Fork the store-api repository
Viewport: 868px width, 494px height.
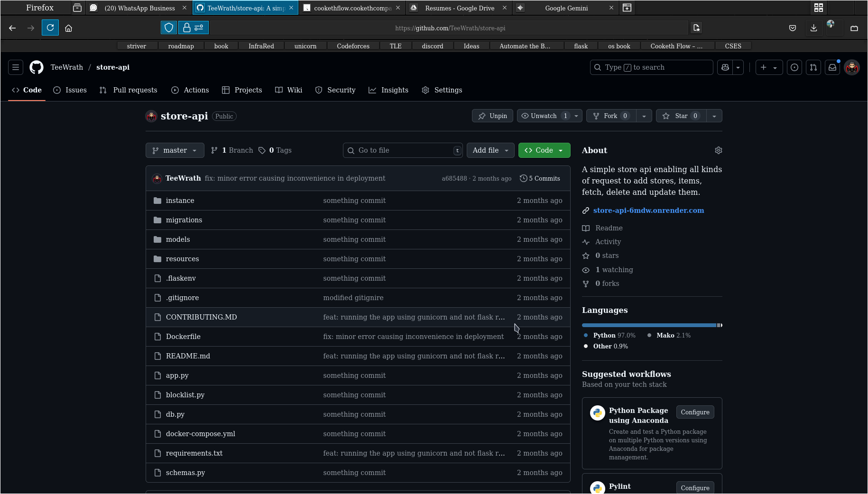coord(611,116)
